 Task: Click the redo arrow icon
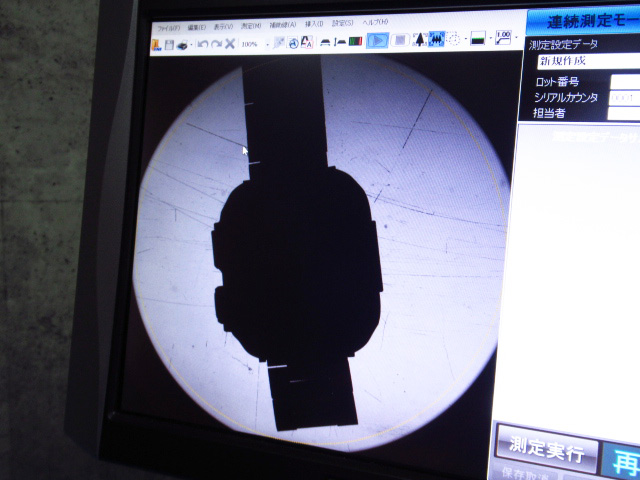[x=216, y=43]
